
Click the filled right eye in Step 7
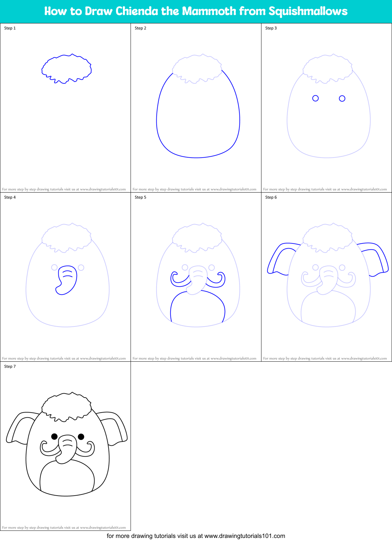(x=81, y=436)
